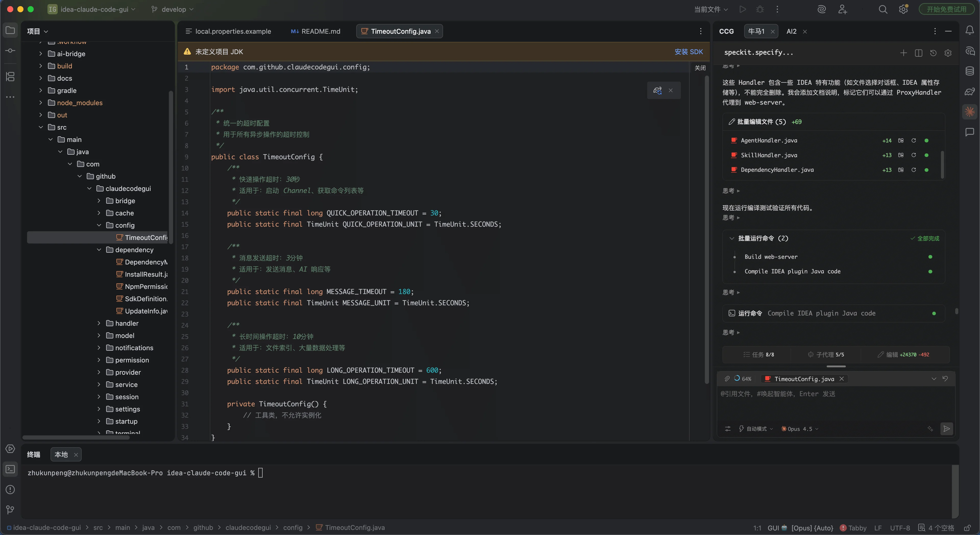Open the Project tool window icon
The image size is (980, 535).
tap(10, 30)
